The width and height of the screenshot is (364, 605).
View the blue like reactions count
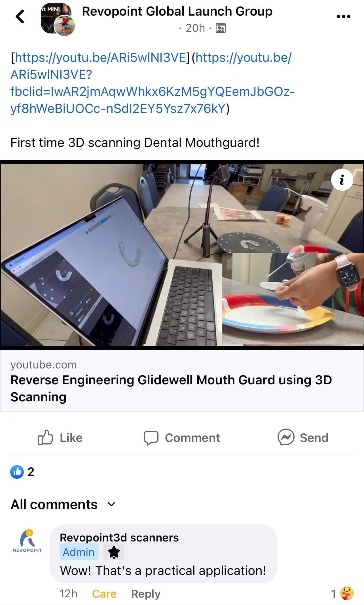[22, 472]
